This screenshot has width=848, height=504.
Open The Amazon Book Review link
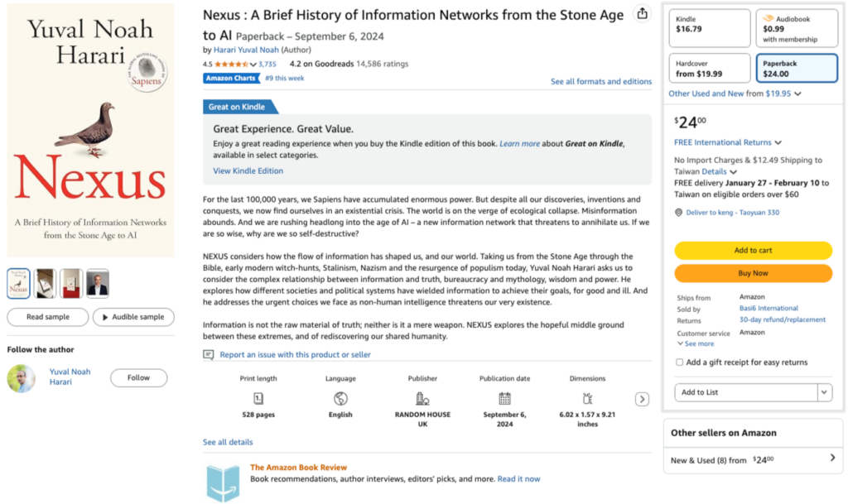298,468
